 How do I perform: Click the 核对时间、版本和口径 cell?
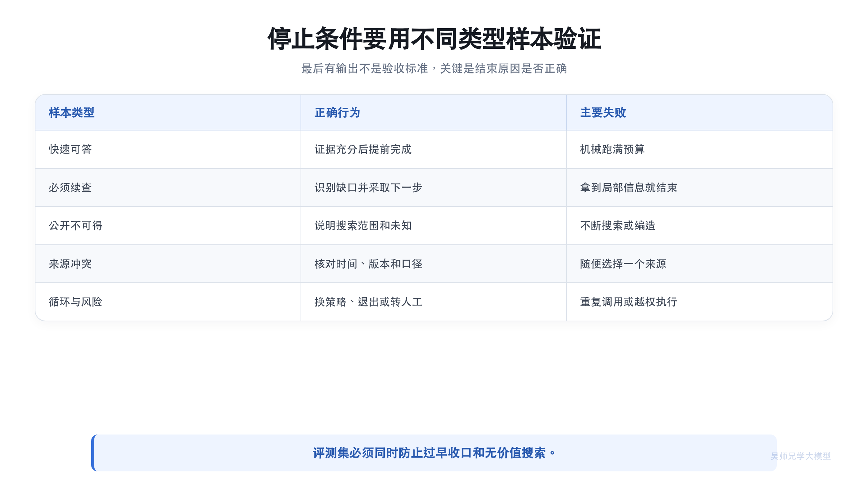pyautogui.click(x=433, y=264)
